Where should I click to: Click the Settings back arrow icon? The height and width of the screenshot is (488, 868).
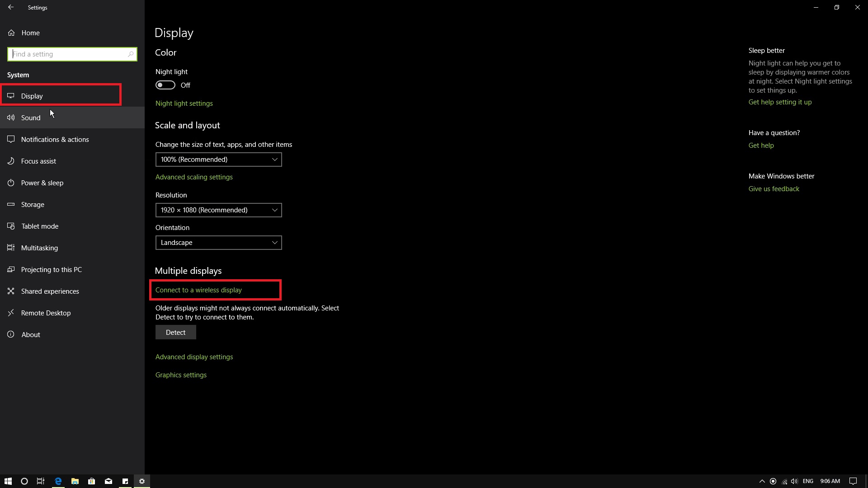click(11, 7)
